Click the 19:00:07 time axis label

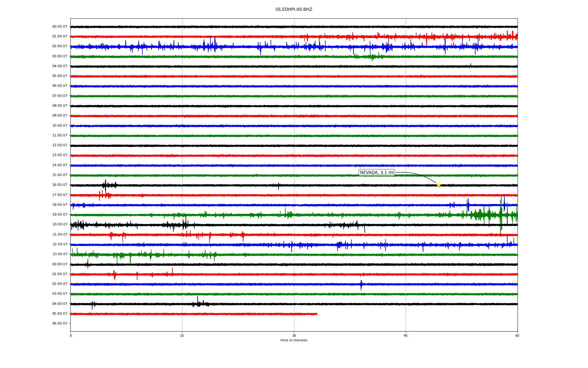[60, 215]
